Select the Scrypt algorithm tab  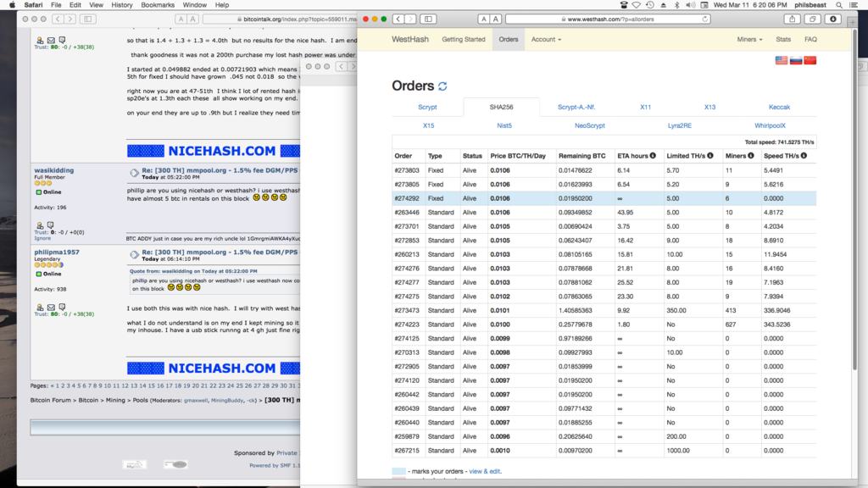(427, 108)
